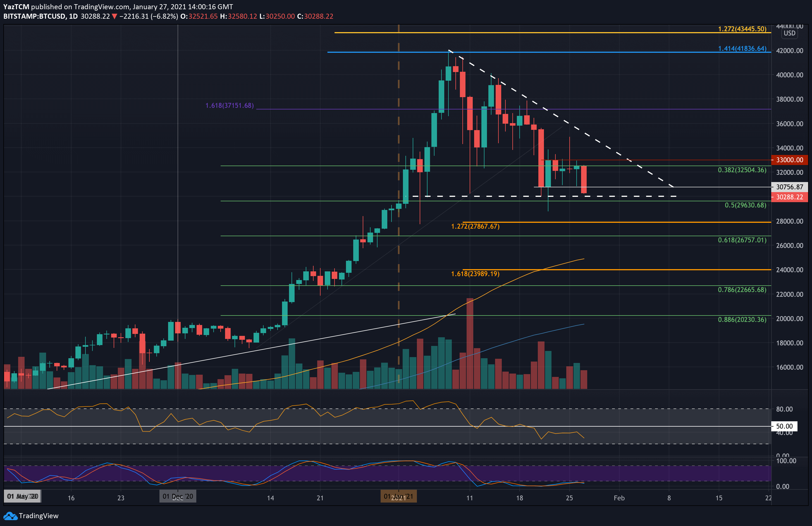Click the 80.00 RSI axis label
The image size is (812, 526).
tap(784, 409)
